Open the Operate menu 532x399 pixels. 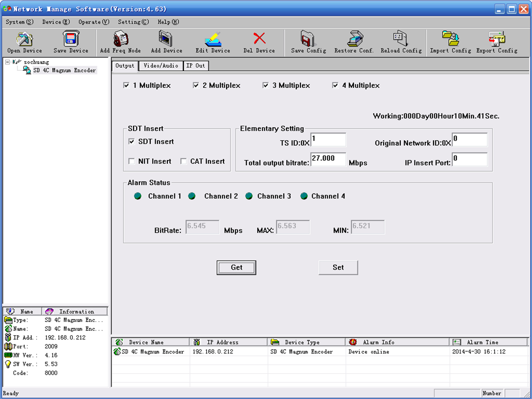click(94, 22)
